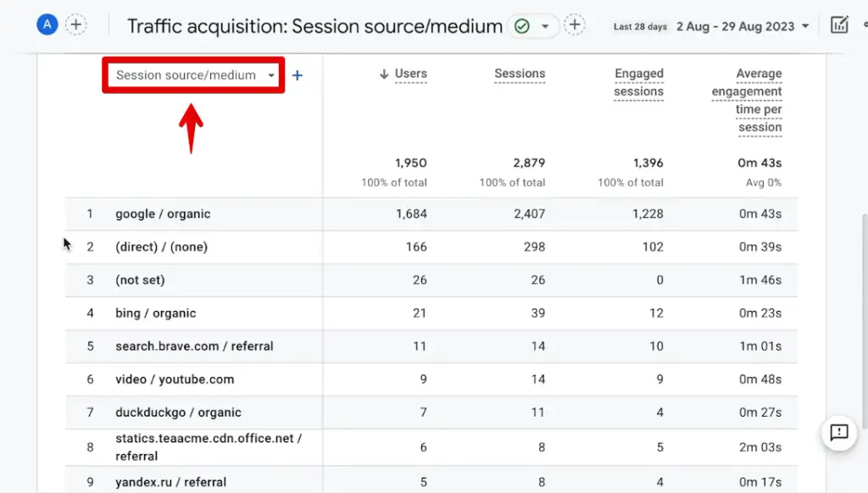Expand the data-quality checkmark dropdown arrow
The image size is (868, 493).
(x=546, y=26)
